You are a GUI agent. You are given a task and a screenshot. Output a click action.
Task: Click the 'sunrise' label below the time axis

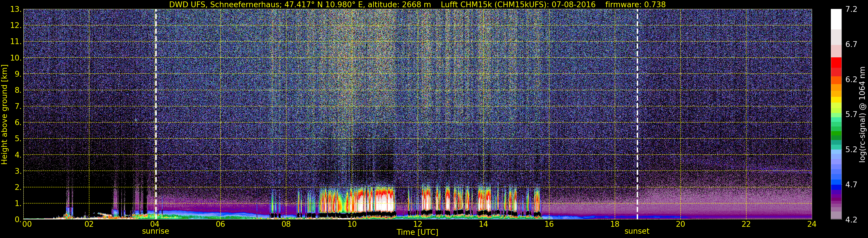pyautogui.click(x=155, y=231)
